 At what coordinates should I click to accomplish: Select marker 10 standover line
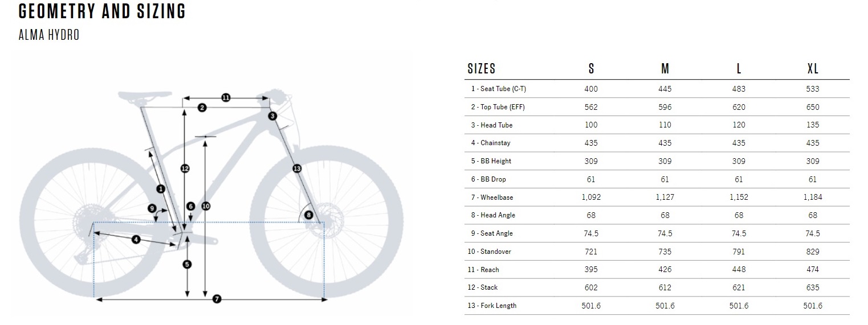click(205, 205)
